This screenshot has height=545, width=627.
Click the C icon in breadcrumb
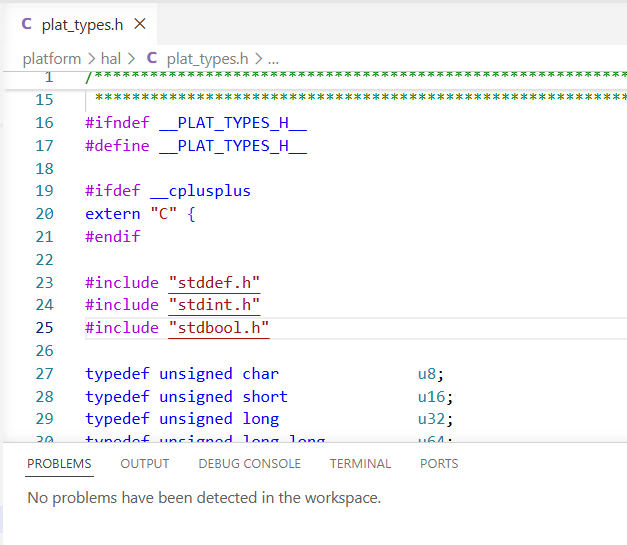(152, 58)
